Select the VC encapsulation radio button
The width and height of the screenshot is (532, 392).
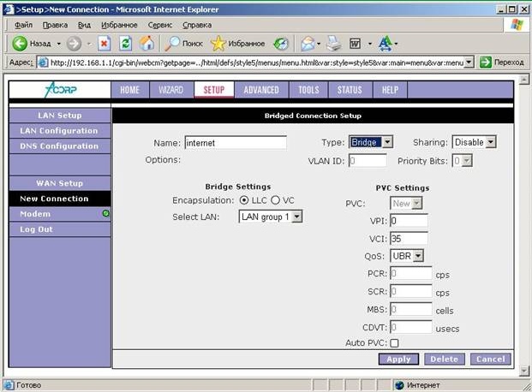[275, 200]
